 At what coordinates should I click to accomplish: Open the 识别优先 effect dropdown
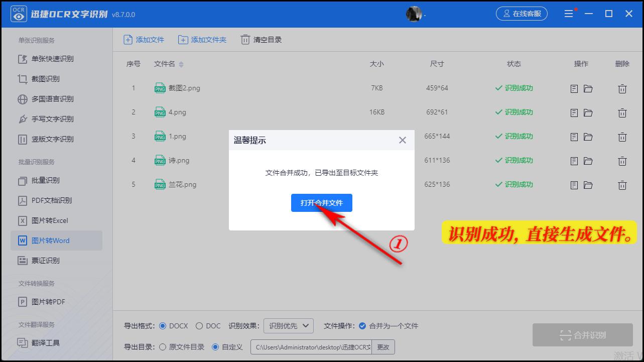(x=288, y=325)
